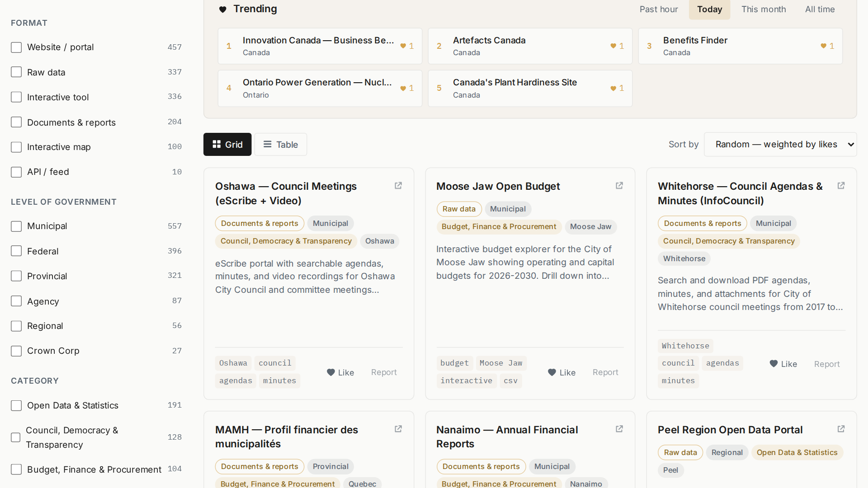Check the Agency government level filter
Image resolution: width=868 pixels, height=488 pixels.
pyautogui.click(x=16, y=301)
